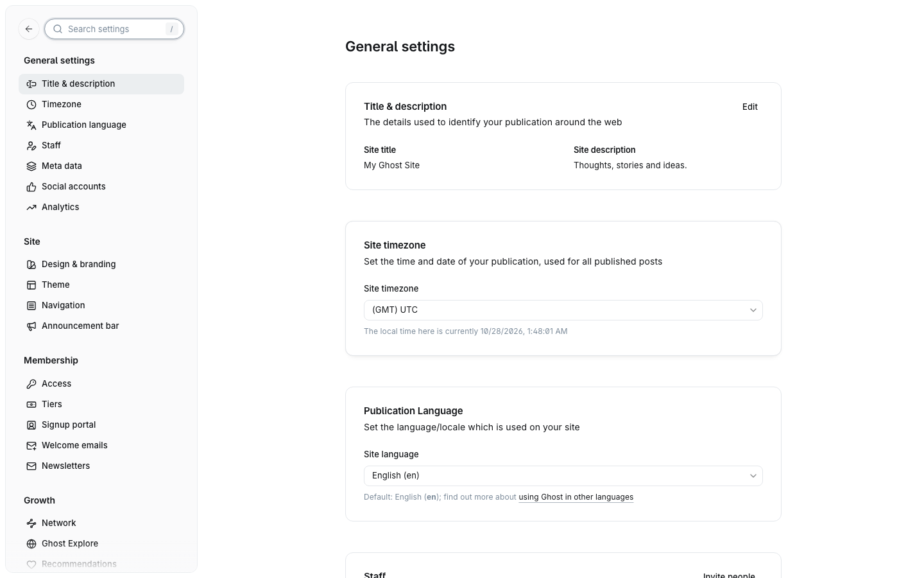Image resolution: width=924 pixels, height=578 pixels.
Task: Click the Title & description icon in sidebar
Action: pos(31,84)
